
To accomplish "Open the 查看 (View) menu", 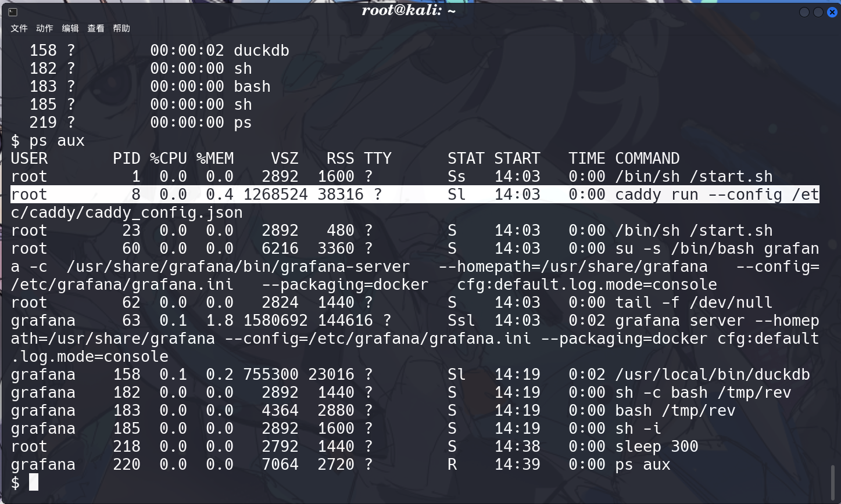I will [x=96, y=28].
